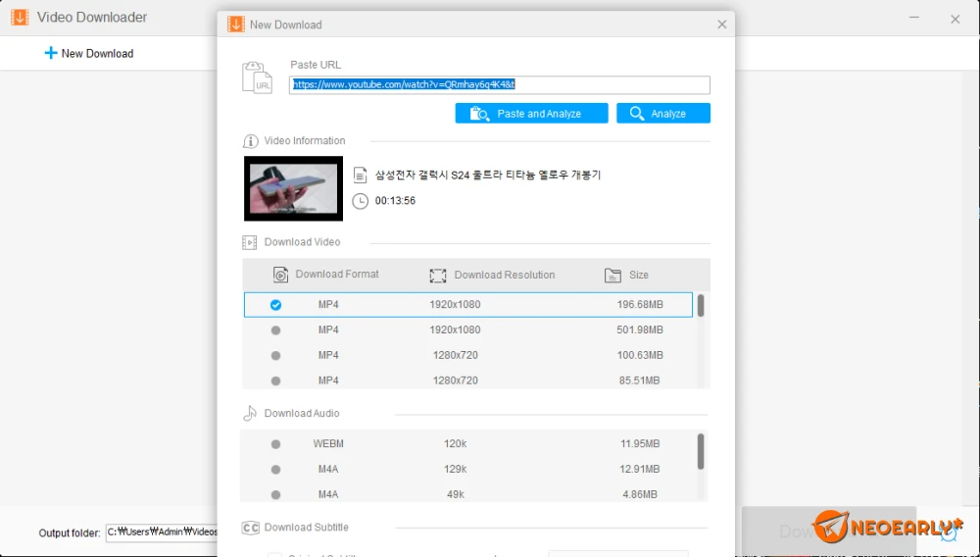
Task: Close the New Download dialog
Action: [x=722, y=25]
